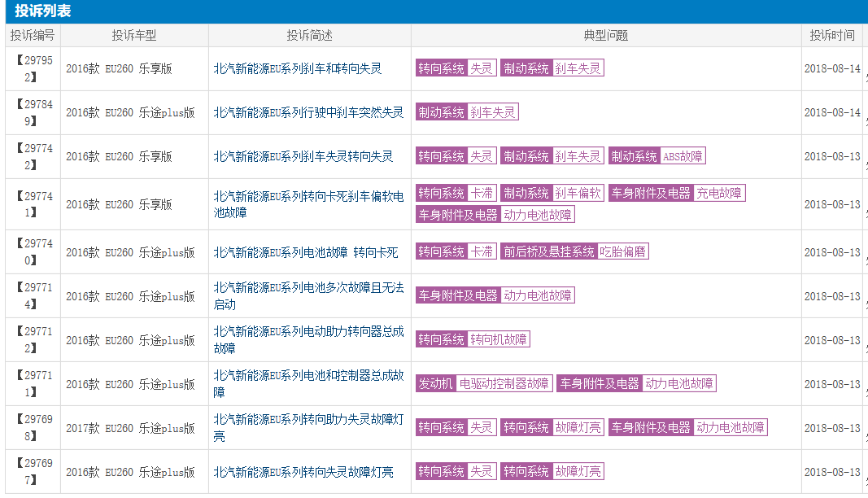The height and width of the screenshot is (498, 868).
Task: Open complaint 北汽新能源EU系列转向失灵故障灯亮
Action: coord(303,472)
